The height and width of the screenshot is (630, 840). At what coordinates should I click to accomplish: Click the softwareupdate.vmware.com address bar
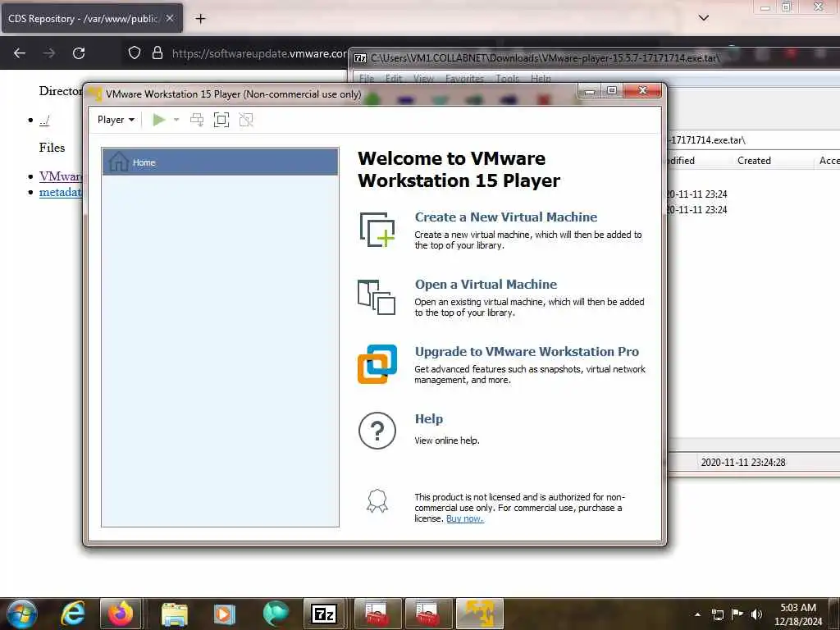coord(259,53)
